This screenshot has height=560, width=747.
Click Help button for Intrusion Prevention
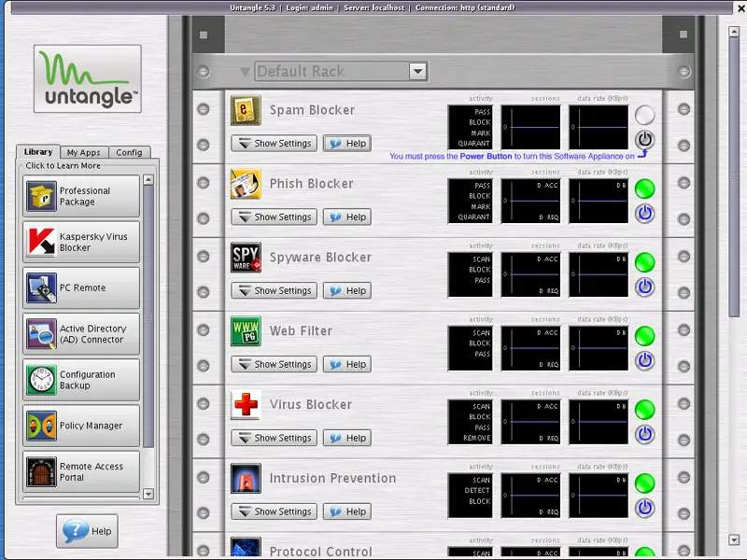[x=347, y=511]
